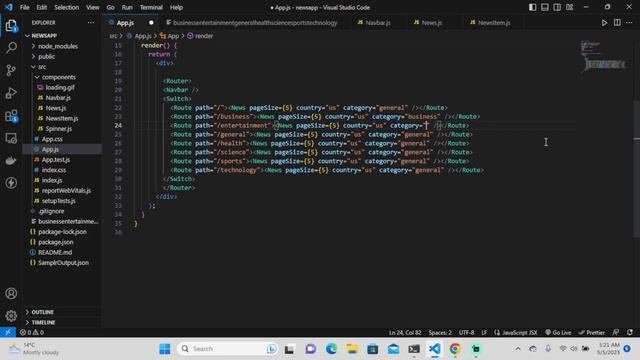
Task: Click the code minimap preview
Action: [x=603, y=58]
